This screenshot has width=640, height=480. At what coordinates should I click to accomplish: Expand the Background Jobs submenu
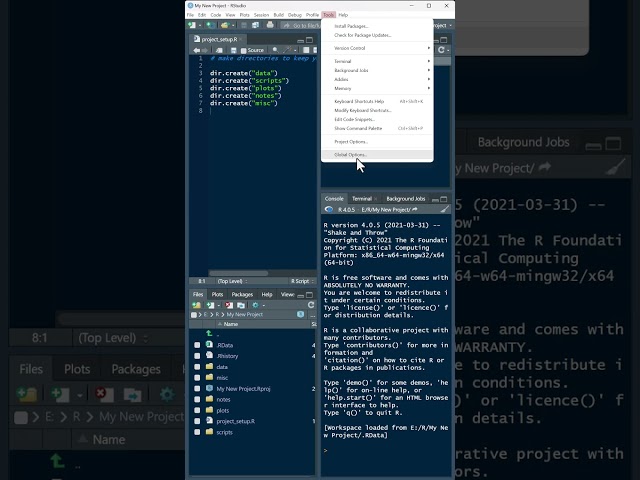pos(377,70)
